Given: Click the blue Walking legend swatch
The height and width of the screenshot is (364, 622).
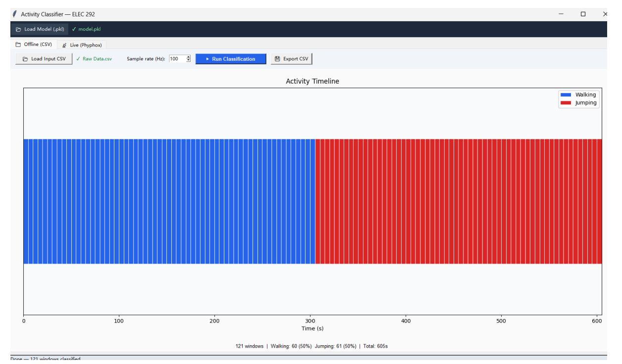Looking at the screenshot, I should 565,94.
